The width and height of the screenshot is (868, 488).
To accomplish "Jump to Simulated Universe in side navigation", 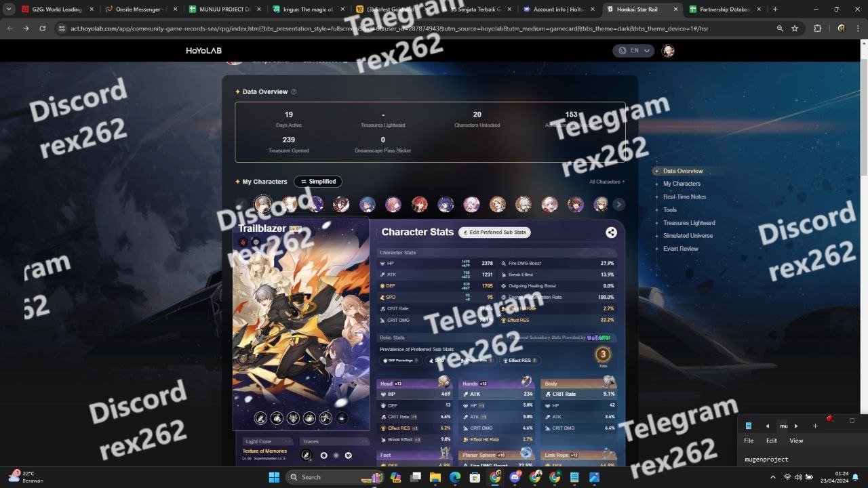I will click(x=688, y=235).
